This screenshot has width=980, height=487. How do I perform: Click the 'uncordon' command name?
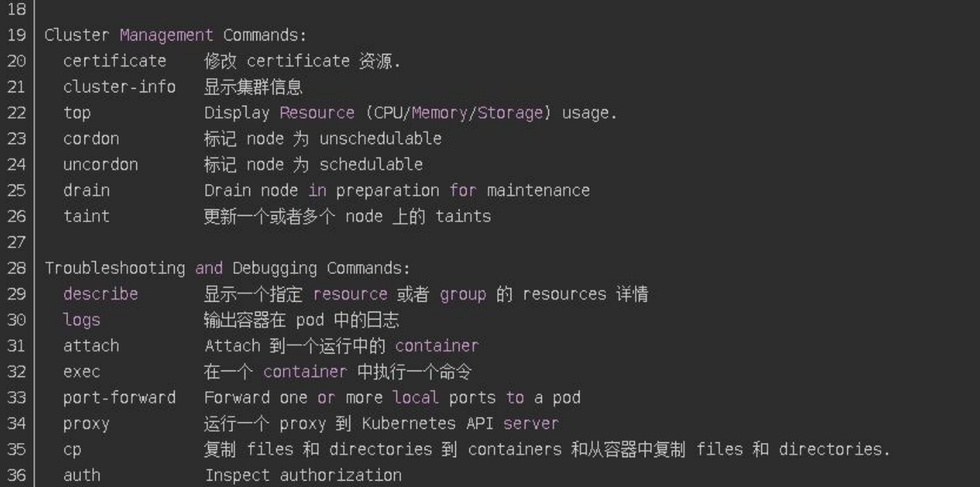tap(100, 165)
